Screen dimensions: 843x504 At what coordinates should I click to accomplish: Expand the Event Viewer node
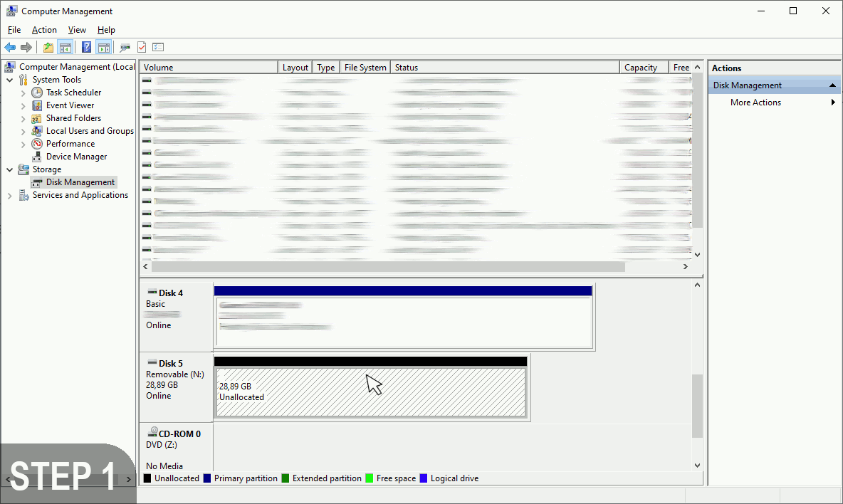coord(23,106)
